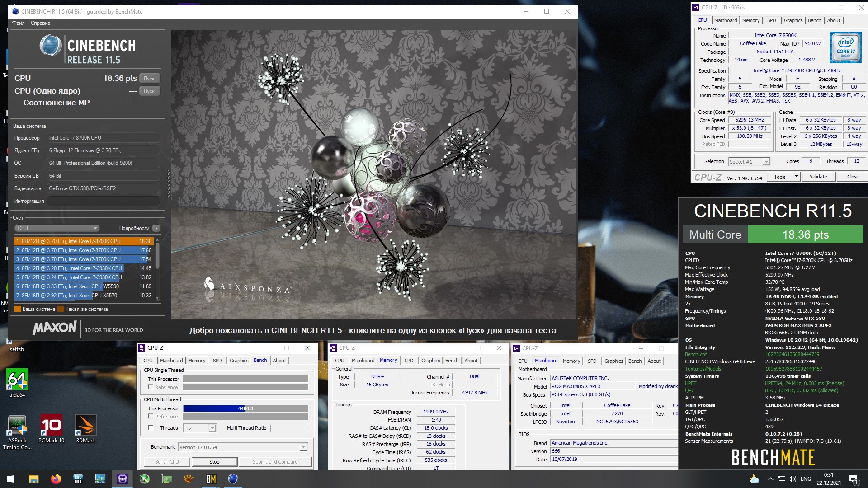Click the Cinebench sphere taskbar icon
The width and height of the screenshot is (868, 488).
pos(233,479)
